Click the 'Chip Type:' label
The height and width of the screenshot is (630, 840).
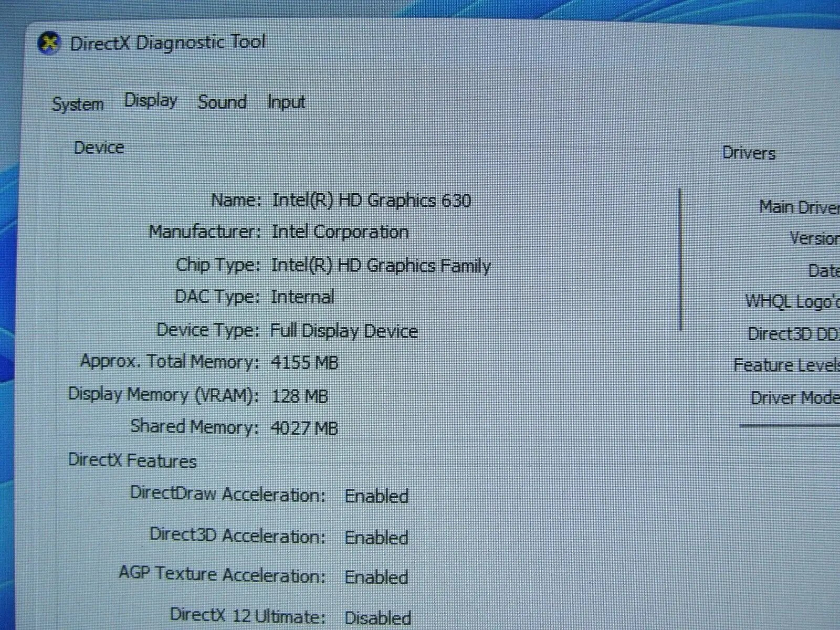(218, 265)
